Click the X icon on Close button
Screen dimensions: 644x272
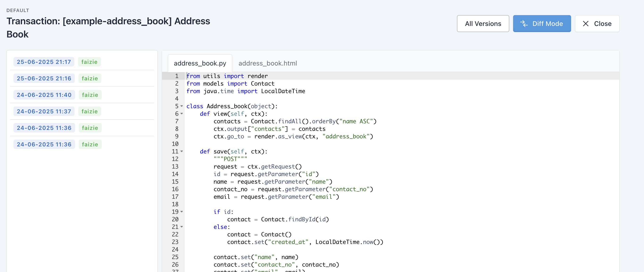(x=585, y=24)
